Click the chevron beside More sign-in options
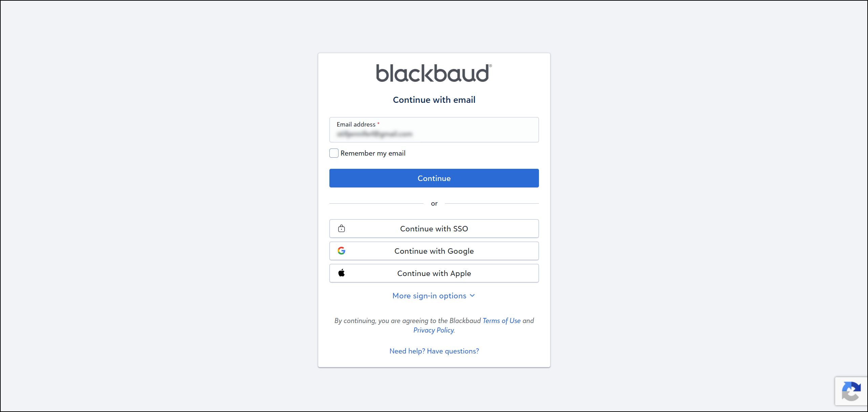Screen dimensions: 868x412 (472, 296)
